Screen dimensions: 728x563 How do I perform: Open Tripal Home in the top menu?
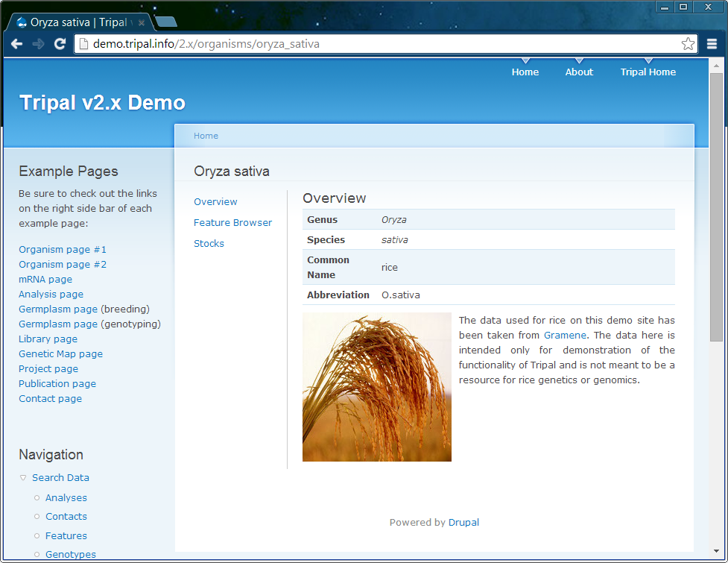(x=648, y=72)
